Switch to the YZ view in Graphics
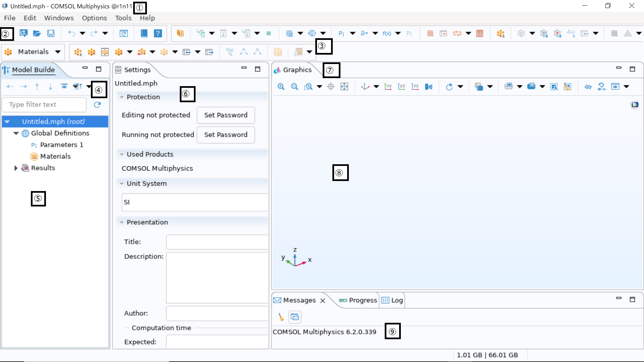The width and height of the screenshot is (644, 362). 401,87
